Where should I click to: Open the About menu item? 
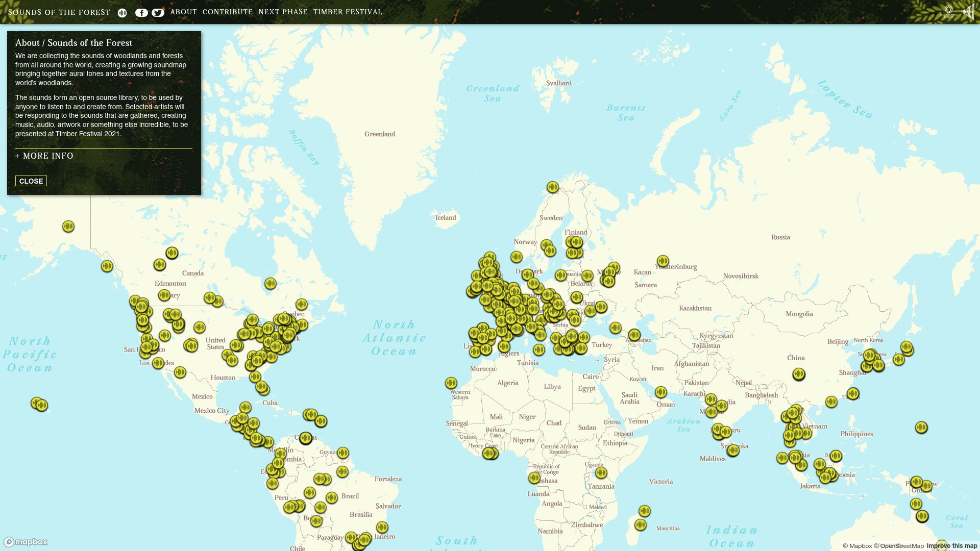point(184,12)
